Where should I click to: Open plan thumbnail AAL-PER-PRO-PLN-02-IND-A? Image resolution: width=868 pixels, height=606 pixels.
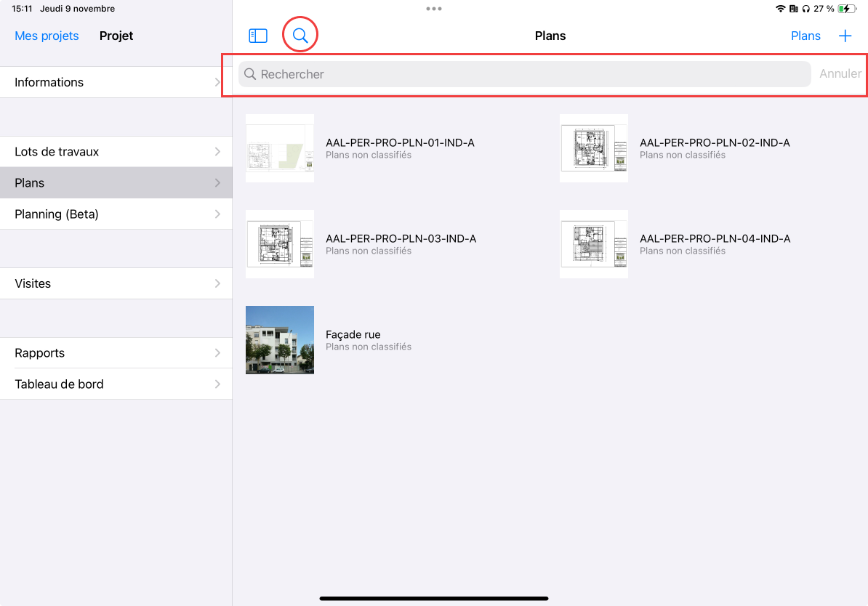(594, 148)
